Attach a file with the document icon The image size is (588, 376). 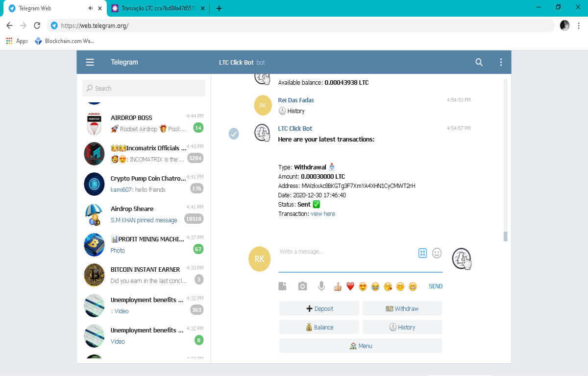283,286
